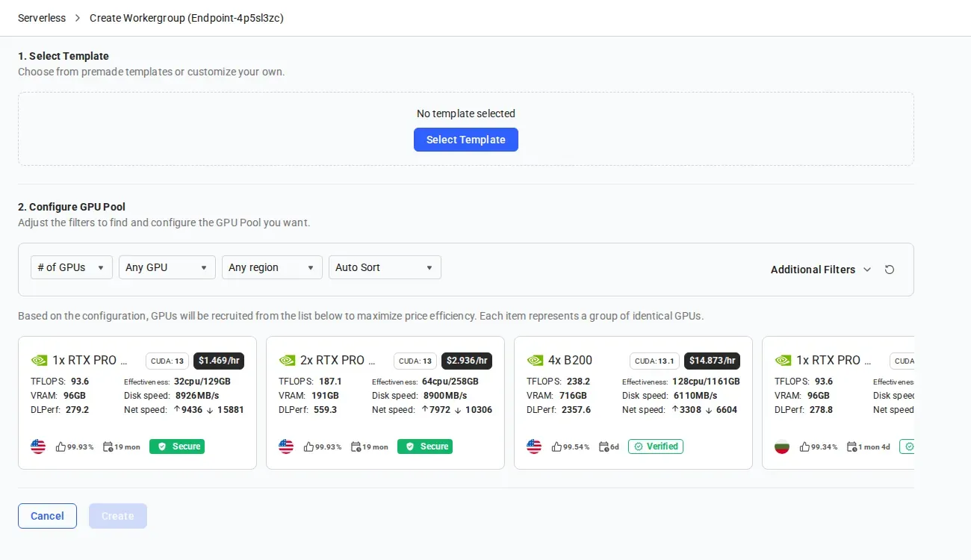Click disk speed 6110MB/s value
Image resolution: width=971 pixels, height=560 pixels.
click(x=694, y=395)
